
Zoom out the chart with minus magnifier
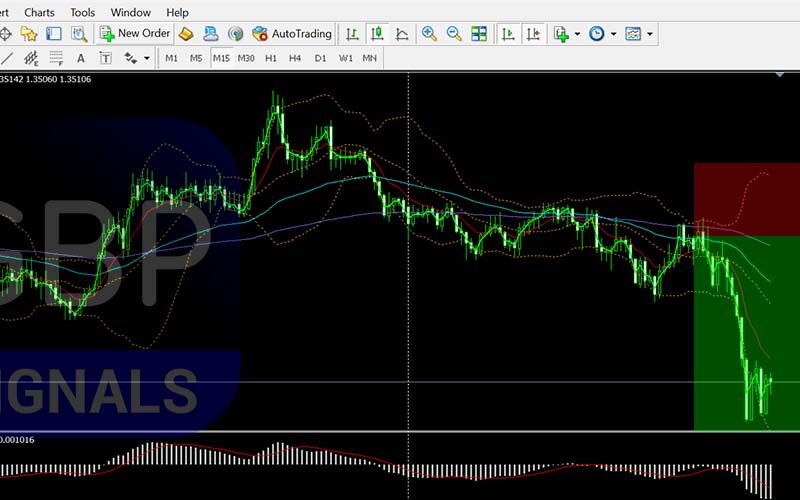tap(454, 34)
